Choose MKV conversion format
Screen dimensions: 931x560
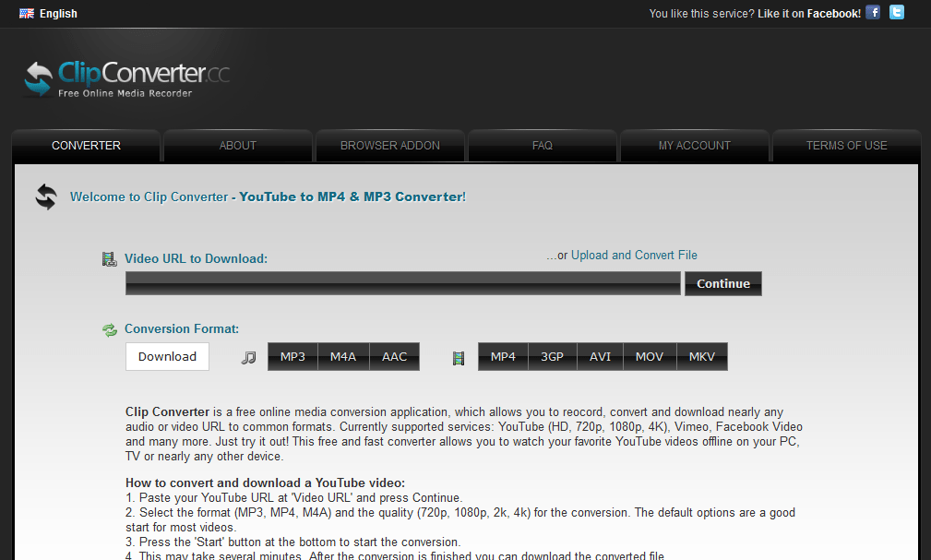pos(702,356)
